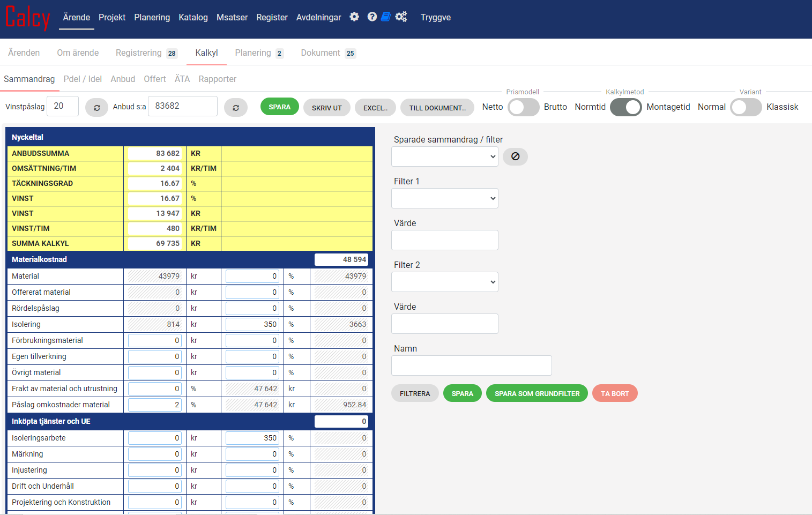Click refresh icon beside Anbud s:a field
Image resolution: width=812 pixels, height=515 pixels.
point(236,108)
